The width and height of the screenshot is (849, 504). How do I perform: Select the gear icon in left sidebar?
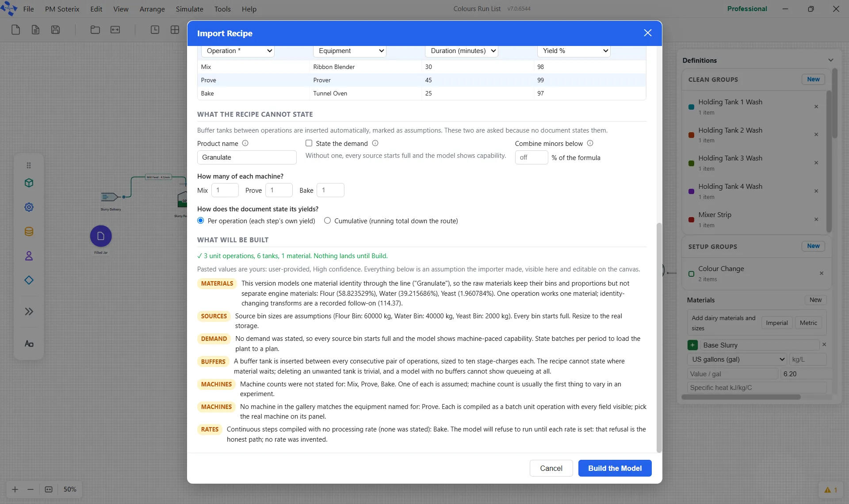29,207
